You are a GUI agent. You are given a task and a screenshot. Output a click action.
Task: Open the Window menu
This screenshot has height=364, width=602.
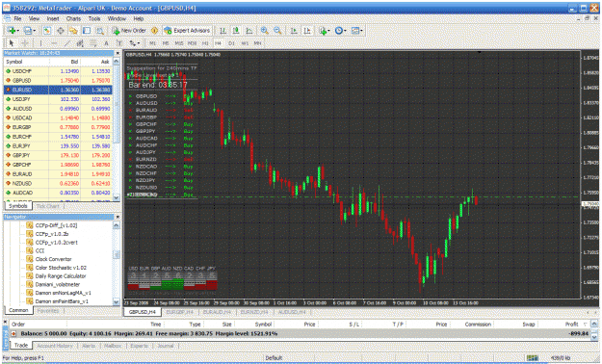(117, 18)
